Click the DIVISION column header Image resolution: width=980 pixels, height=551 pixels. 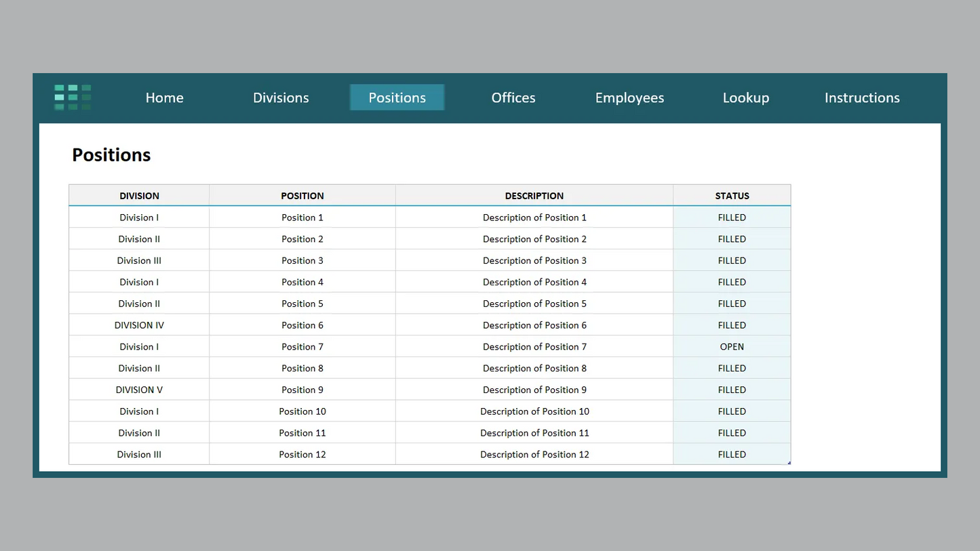point(139,195)
